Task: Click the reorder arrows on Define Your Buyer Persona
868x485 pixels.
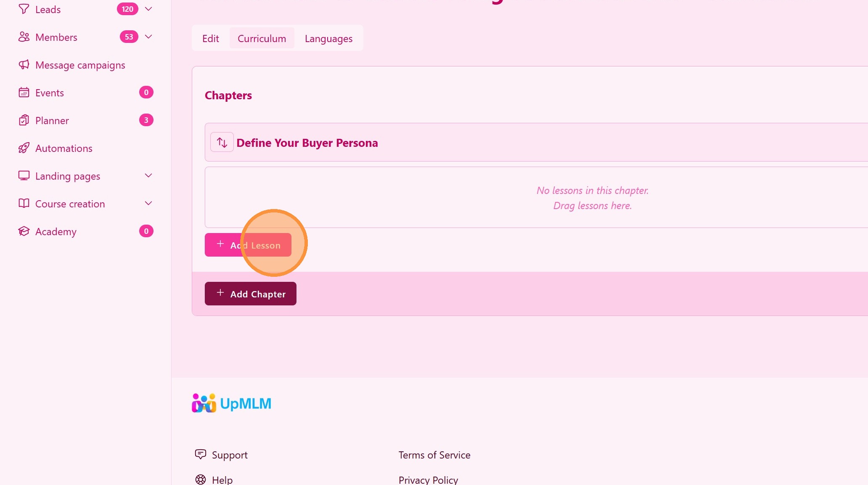Action: (222, 142)
